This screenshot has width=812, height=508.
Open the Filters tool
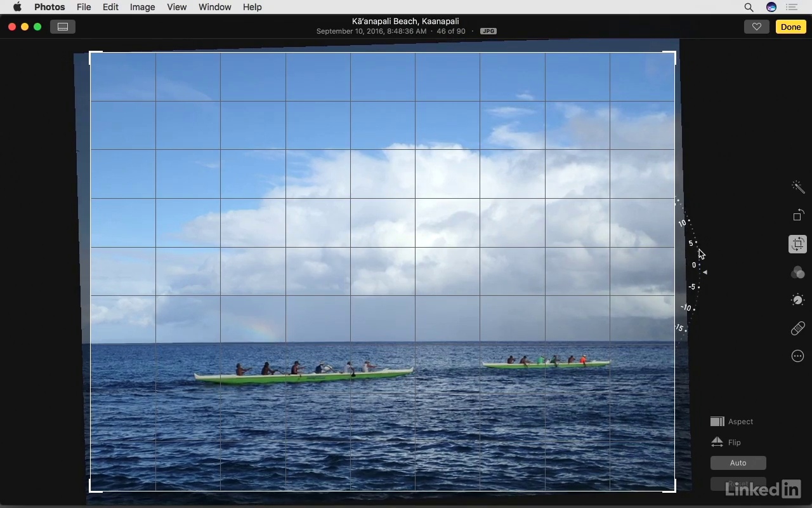click(797, 272)
